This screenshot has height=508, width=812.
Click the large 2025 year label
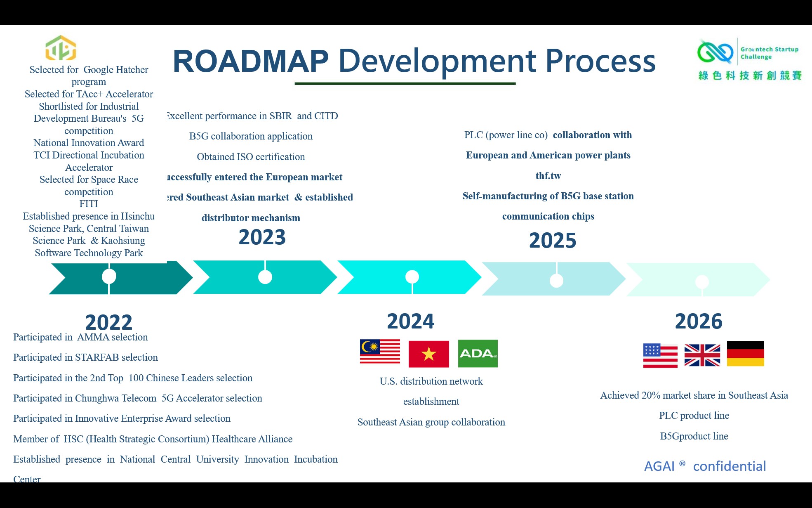pos(552,241)
